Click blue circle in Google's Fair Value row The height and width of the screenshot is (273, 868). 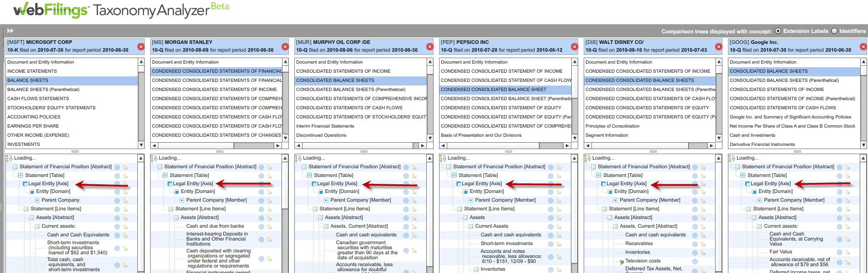840,252
